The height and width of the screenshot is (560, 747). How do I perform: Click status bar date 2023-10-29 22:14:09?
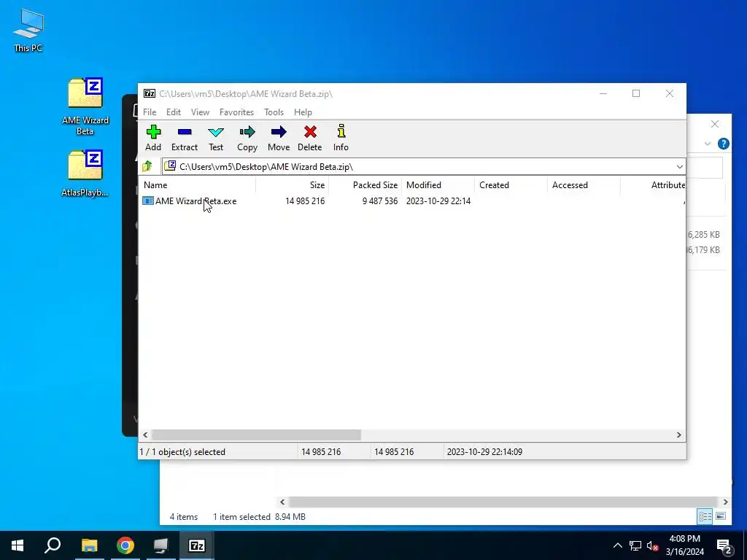484,452
